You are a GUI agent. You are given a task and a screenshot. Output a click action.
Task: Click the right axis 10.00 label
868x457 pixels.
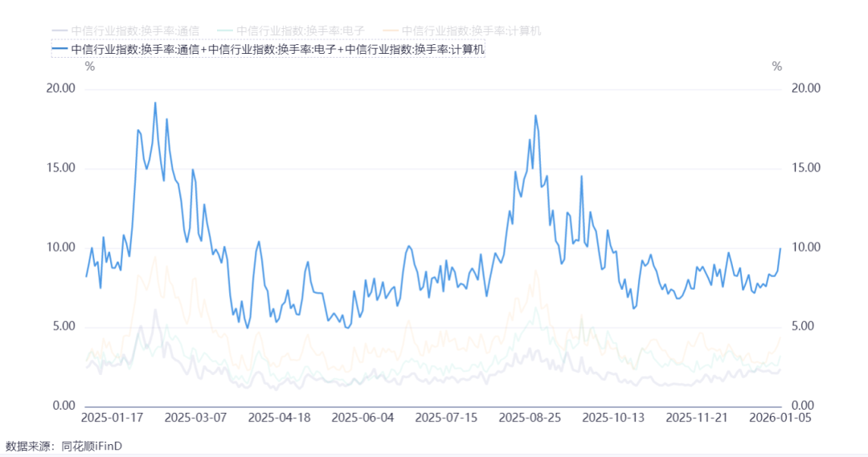point(806,247)
